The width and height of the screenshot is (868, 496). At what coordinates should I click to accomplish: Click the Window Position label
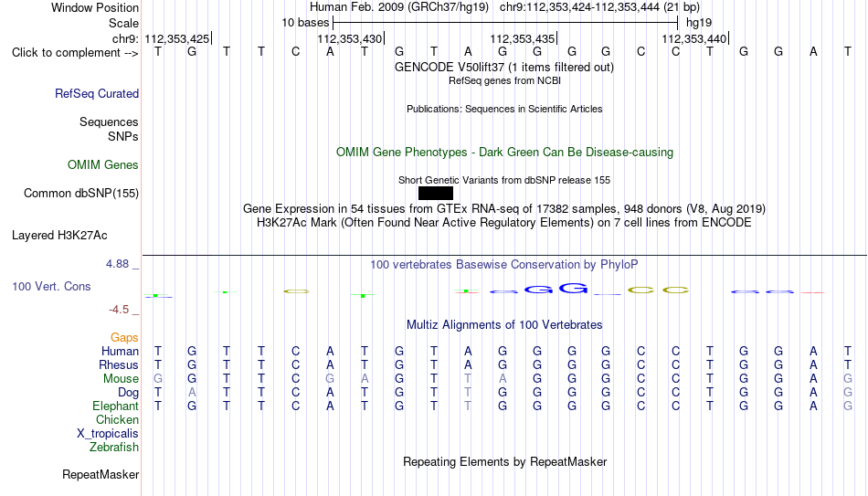[95, 7]
